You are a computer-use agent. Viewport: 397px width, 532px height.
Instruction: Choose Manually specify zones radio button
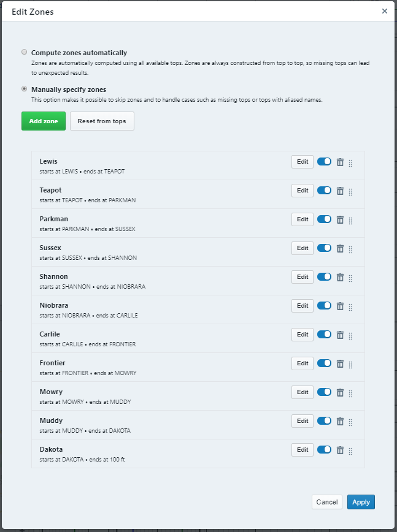(24, 88)
